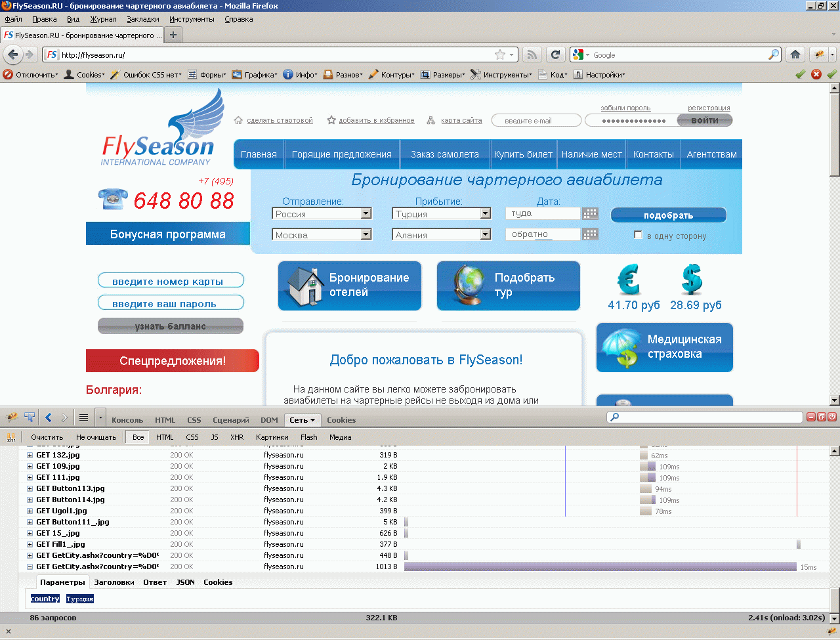840x640 pixels.
Task: Click the page vertical scrollbar down arrow
Action: click(835, 400)
